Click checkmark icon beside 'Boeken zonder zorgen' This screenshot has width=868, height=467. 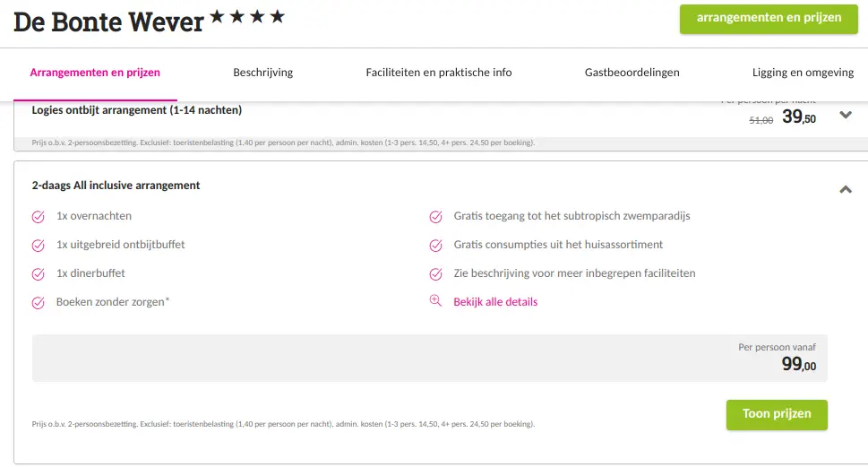(x=39, y=303)
